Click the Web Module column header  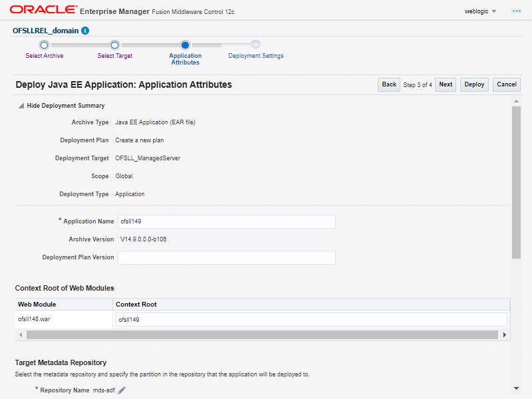pyautogui.click(x=64, y=305)
